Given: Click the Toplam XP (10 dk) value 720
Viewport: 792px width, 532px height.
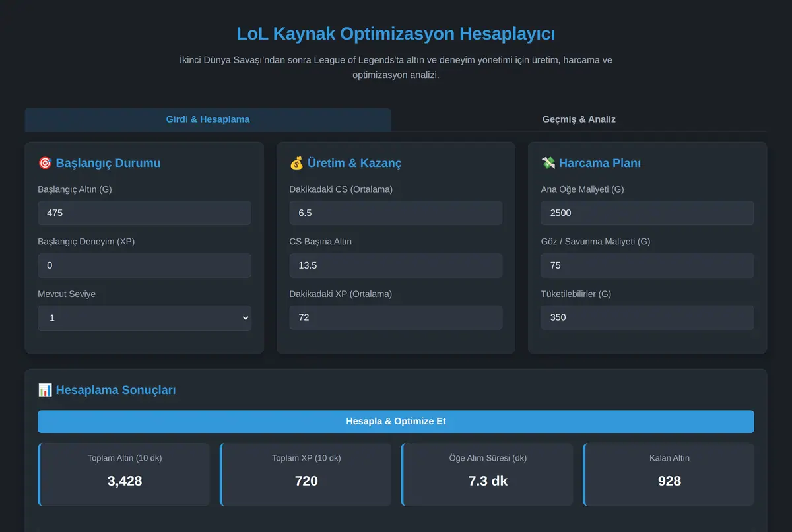Looking at the screenshot, I should tap(306, 481).
